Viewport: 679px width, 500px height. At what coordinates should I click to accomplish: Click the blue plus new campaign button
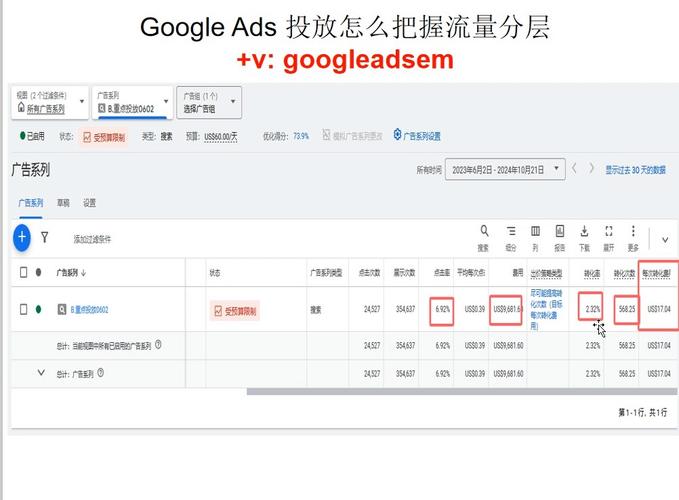(22, 237)
